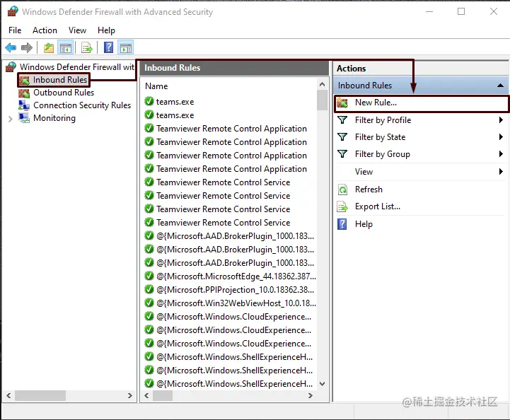Toggle the Show/Hide Action Pane toolbar icon
Image resolution: width=510 pixels, height=420 pixels.
click(x=126, y=48)
